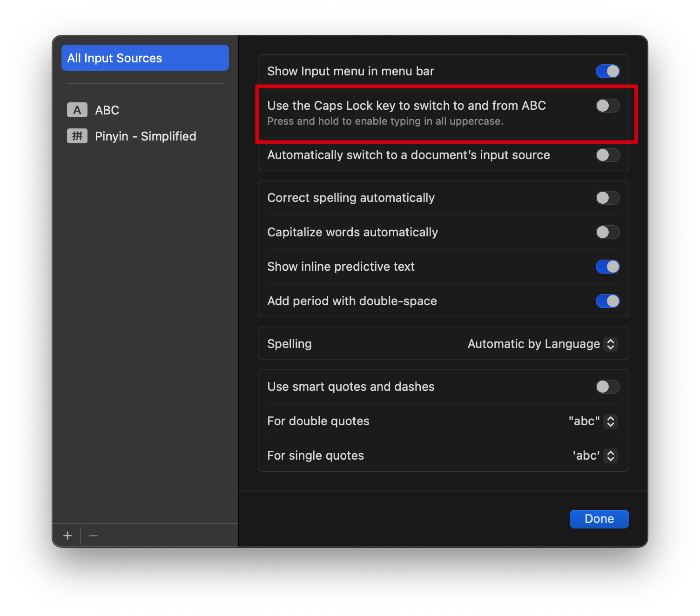Turn off Show inline predictive text

[x=607, y=267]
